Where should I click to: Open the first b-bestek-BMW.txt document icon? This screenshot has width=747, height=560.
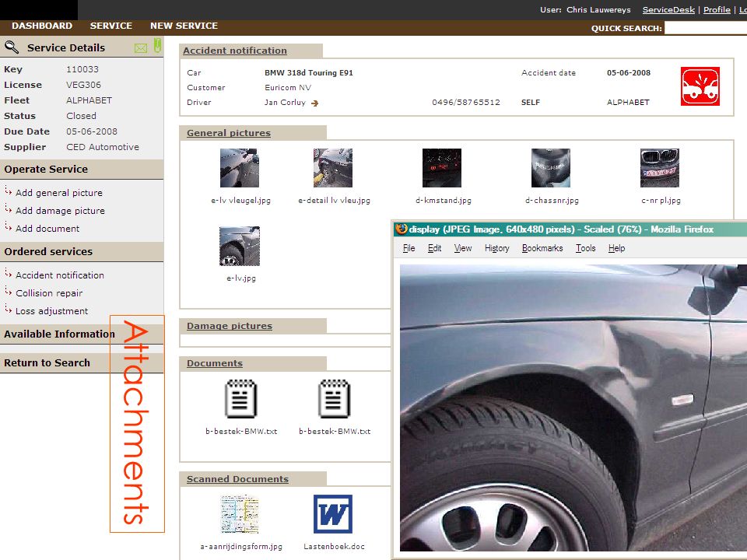click(x=241, y=398)
